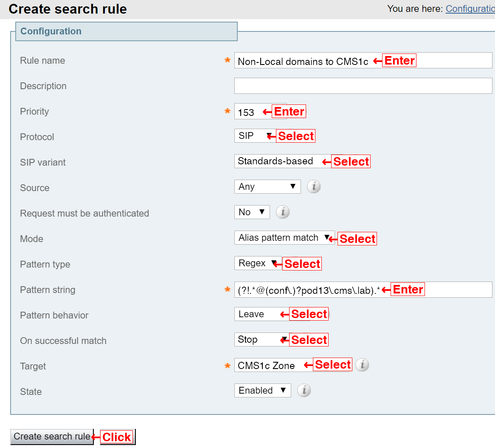The width and height of the screenshot is (495, 448).
Task: Open the Request must be authenticated dropdown
Action: tap(252, 212)
